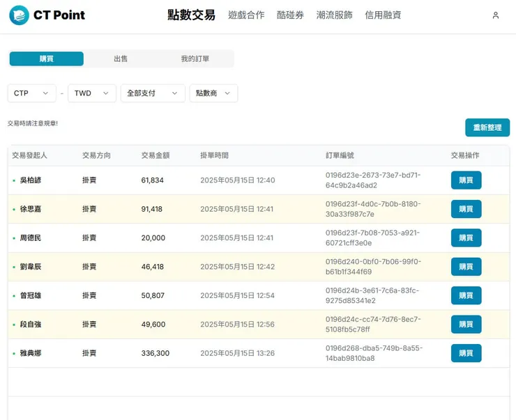The height and width of the screenshot is (420, 516).
Task: Select the 購買 tab
Action: [x=46, y=59]
